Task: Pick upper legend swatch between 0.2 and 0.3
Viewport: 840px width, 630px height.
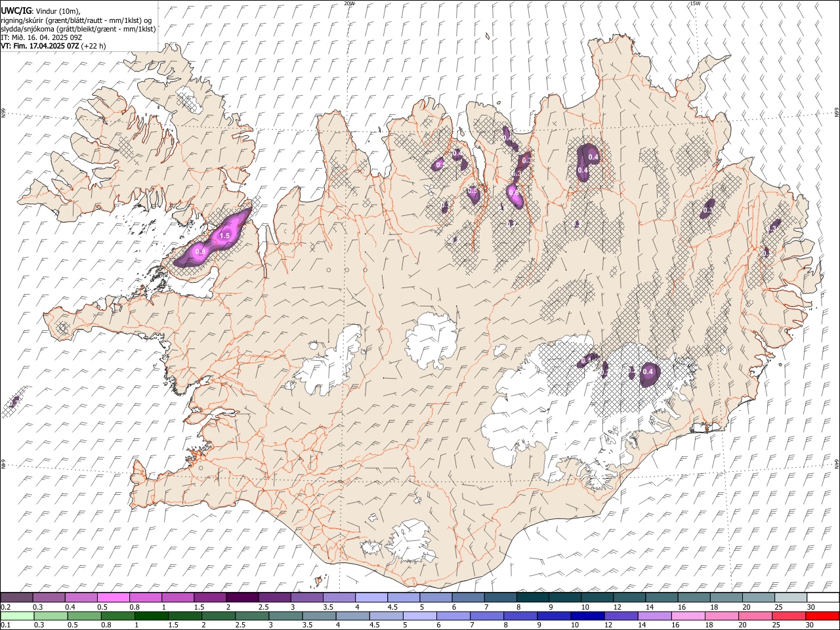Action: pos(16,598)
